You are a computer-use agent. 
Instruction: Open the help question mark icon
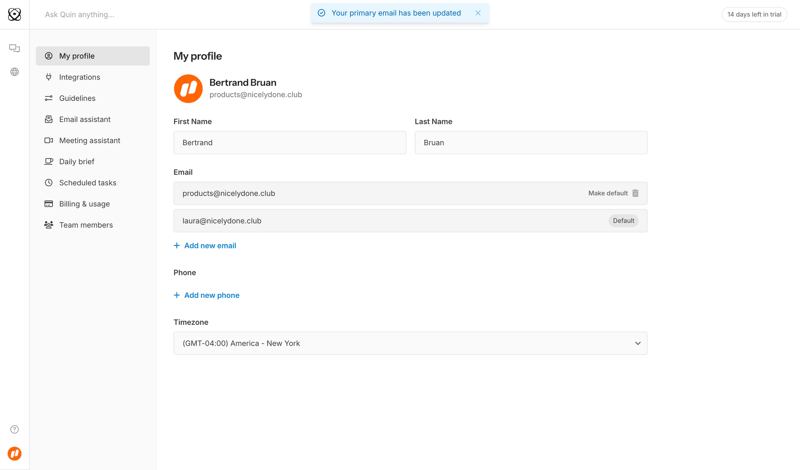[14, 429]
